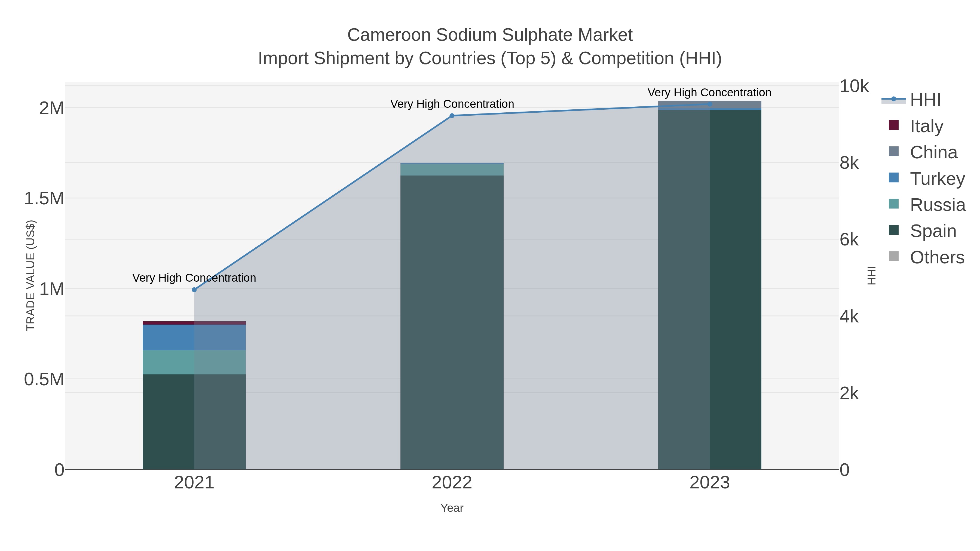
Task: Click the 2k right axis tick label
Action: (849, 393)
